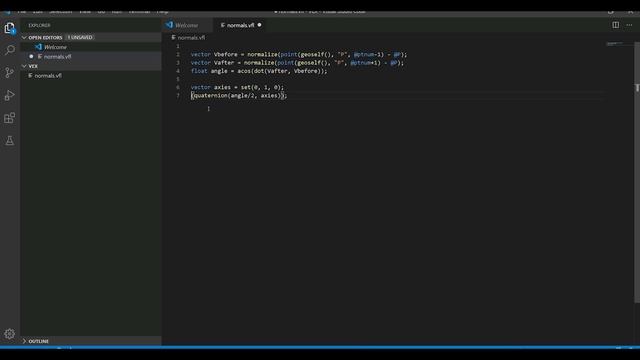Open the Selection menu
640x360 pixels.
(60, 11)
